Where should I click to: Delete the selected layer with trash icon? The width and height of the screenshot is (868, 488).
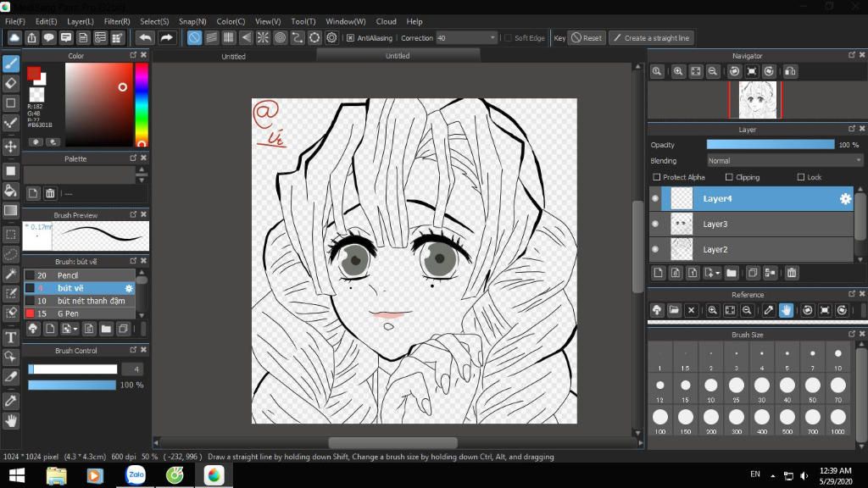(792, 273)
